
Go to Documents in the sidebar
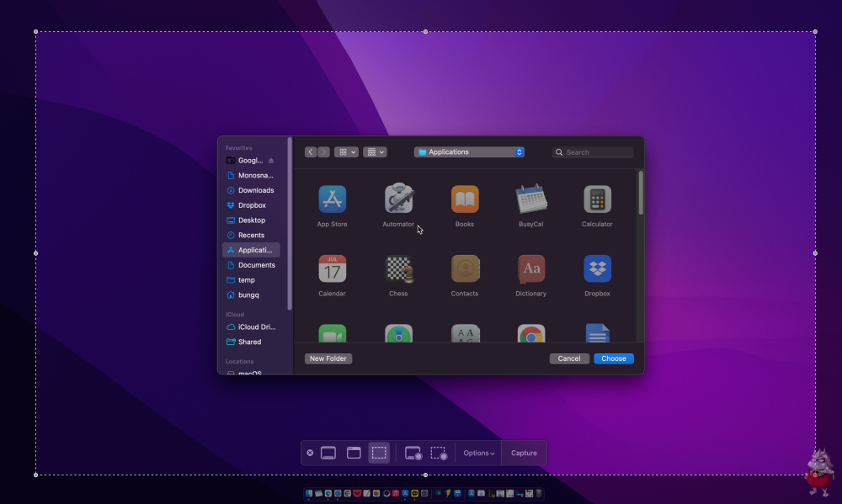coord(251,265)
